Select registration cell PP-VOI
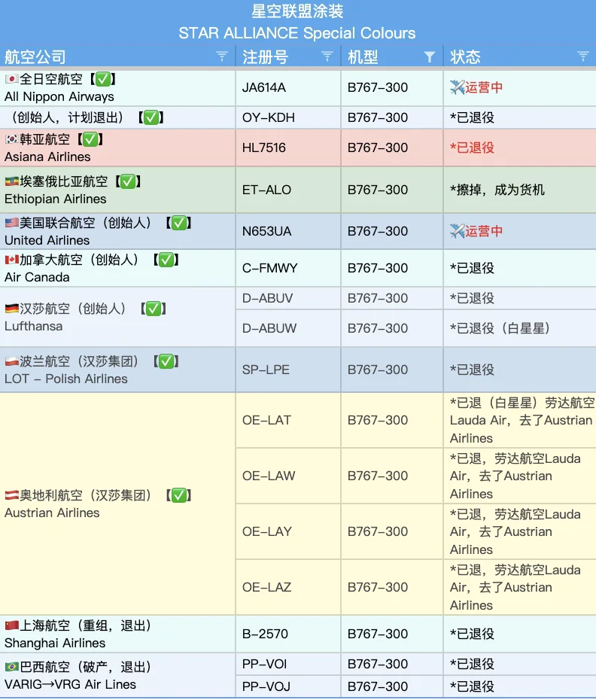The height and width of the screenshot is (700, 596). 288,664
